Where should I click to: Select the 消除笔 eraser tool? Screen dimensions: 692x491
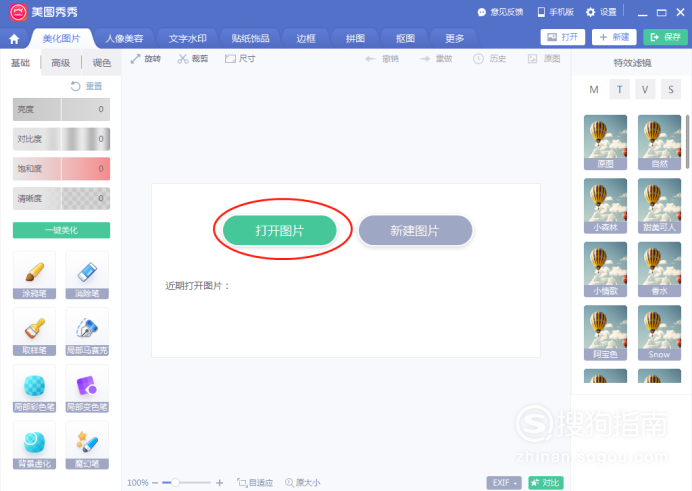[87, 275]
